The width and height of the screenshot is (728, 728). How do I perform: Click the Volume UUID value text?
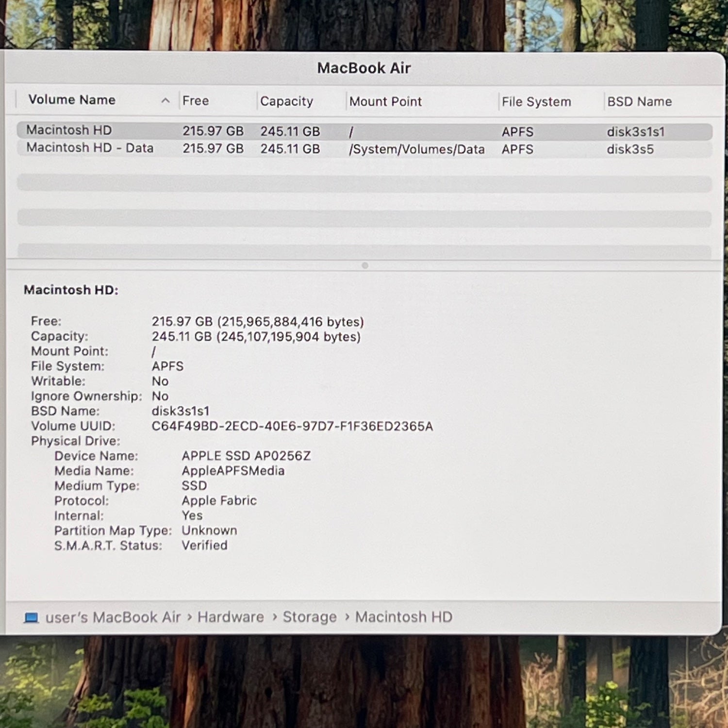pyautogui.click(x=292, y=426)
